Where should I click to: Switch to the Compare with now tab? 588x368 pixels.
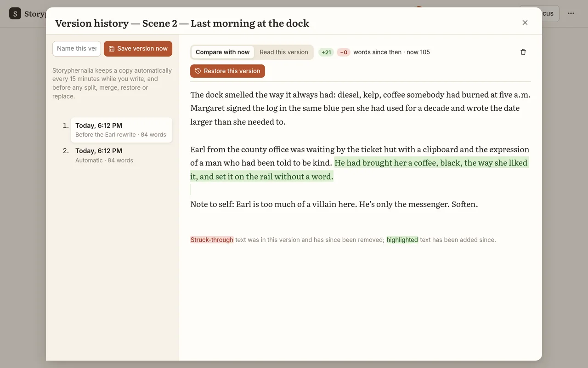tap(223, 52)
